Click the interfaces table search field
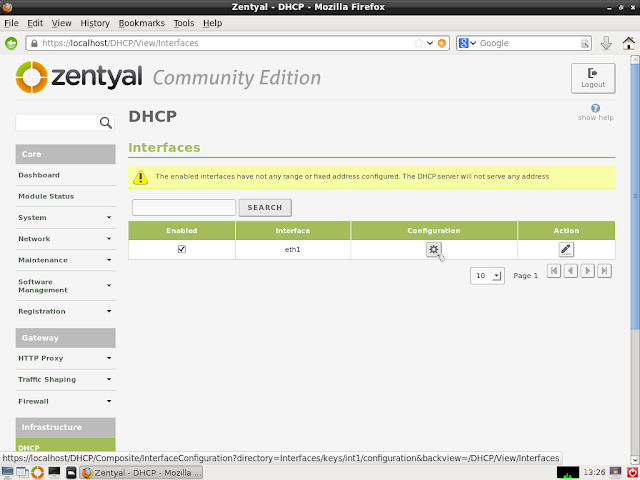 184,207
